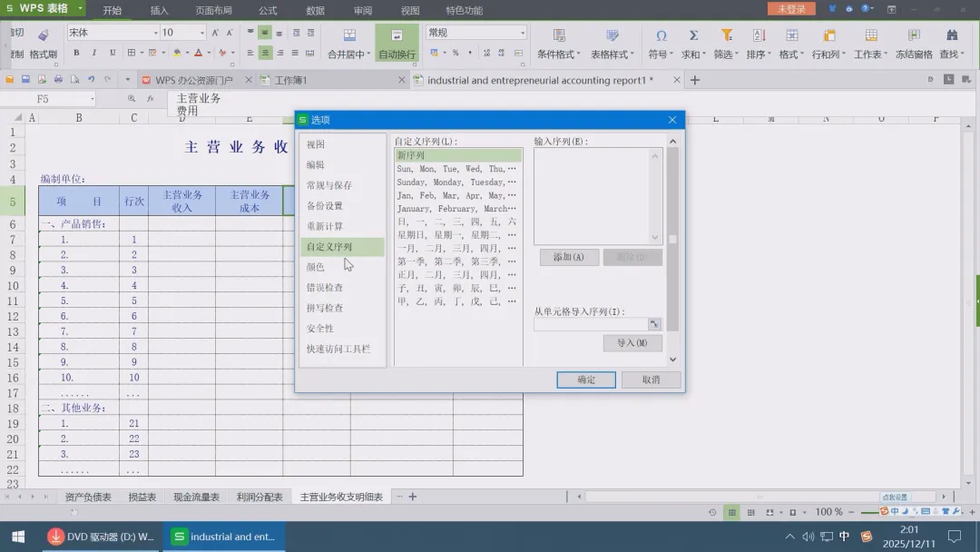Click the cell range picker icon

[x=654, y=324]
